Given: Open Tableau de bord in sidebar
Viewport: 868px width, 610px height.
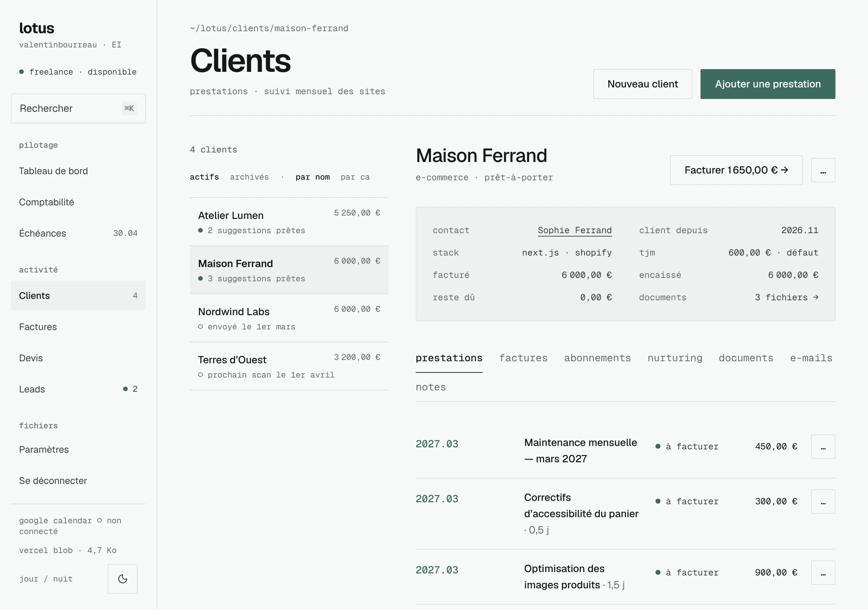Looking at the screenshot, I should (78, 171).
